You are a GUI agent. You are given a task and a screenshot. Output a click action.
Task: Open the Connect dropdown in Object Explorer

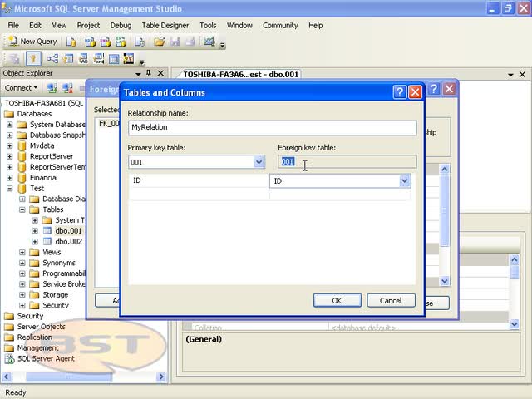[x=21, y=88]
